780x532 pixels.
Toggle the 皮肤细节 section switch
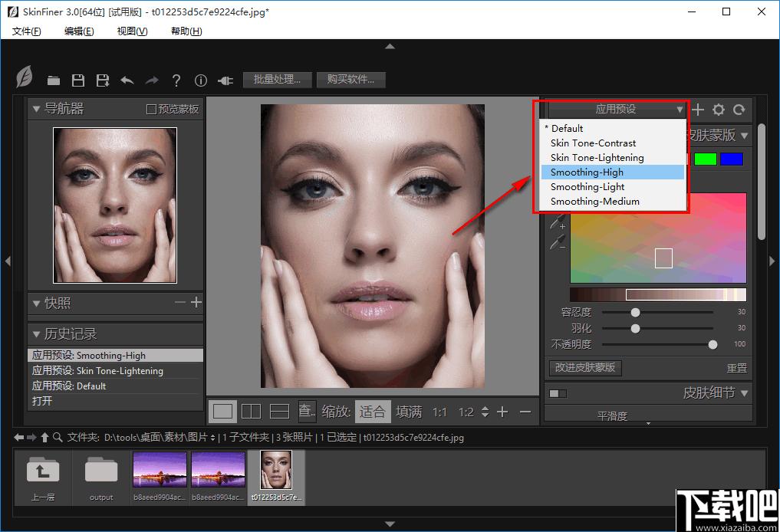pos(558,394)
